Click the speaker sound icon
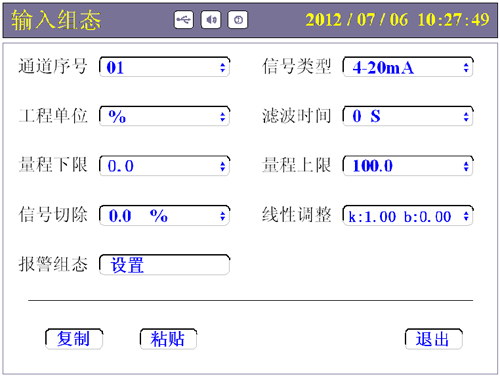Viewport: 500px width, 377px height. click(211, 20)
